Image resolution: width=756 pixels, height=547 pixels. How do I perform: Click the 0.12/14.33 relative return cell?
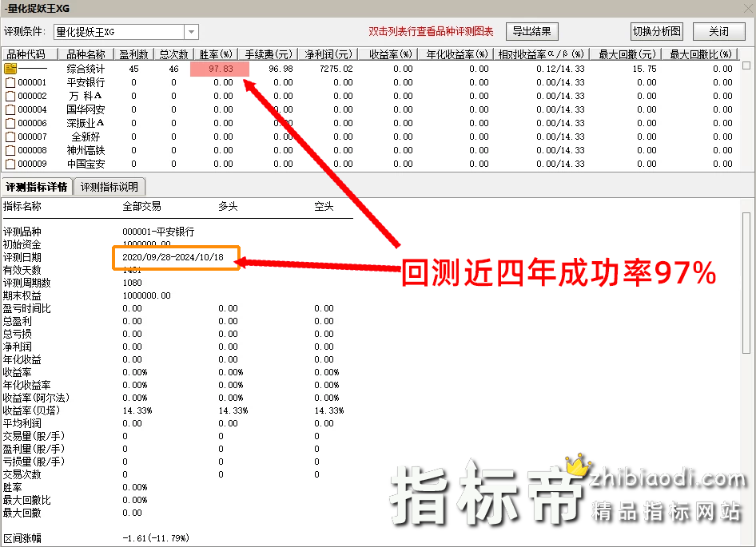[x=560, y=69]
